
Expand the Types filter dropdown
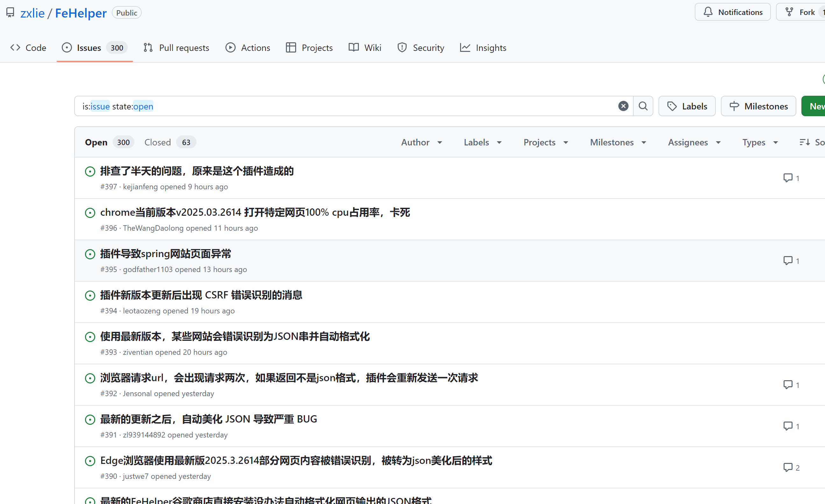(x=760, y=142)
